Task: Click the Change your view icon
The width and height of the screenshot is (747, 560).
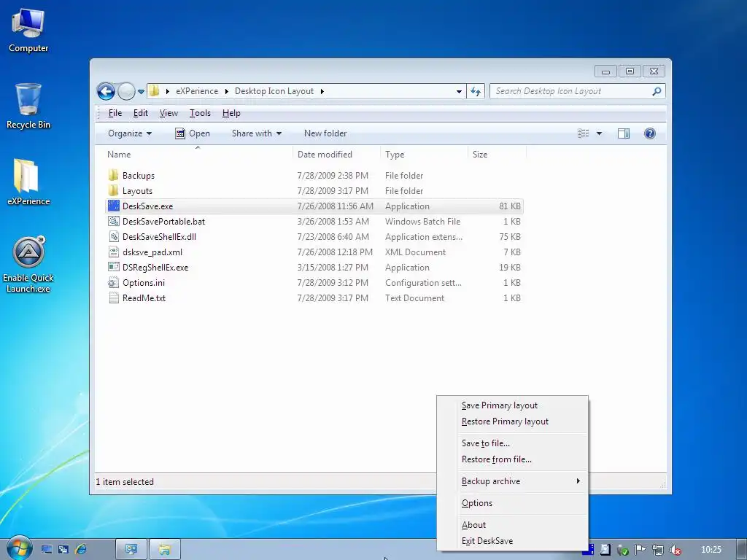Action: click(583, 133)
